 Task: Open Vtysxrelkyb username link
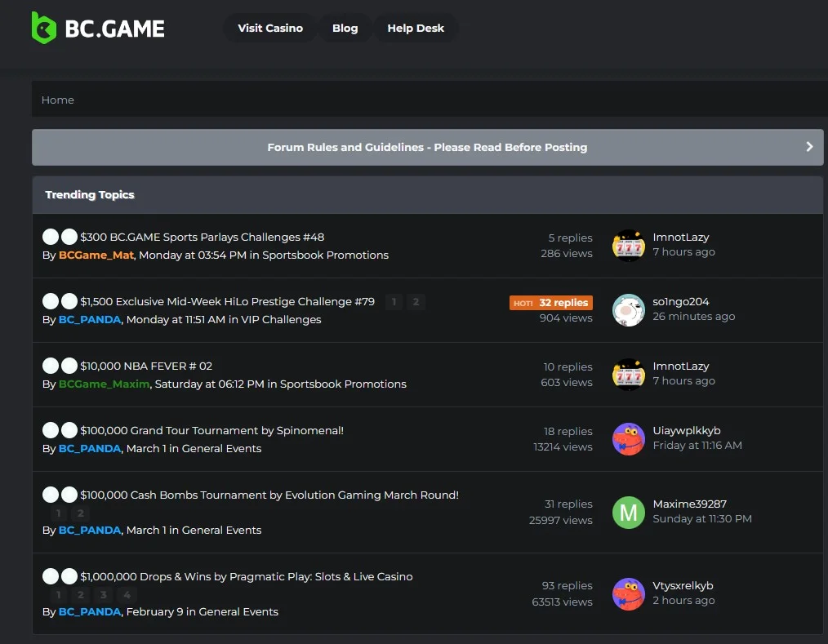click(683, 585)
